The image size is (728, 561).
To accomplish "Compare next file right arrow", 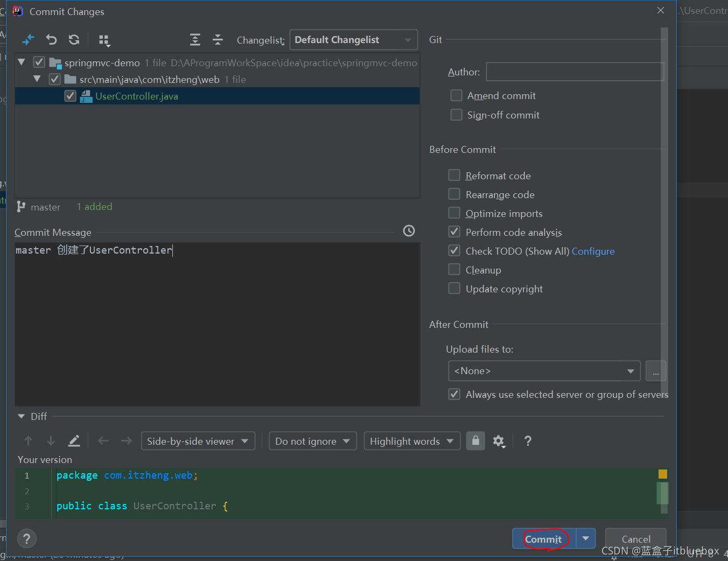I will pos(127,441).
